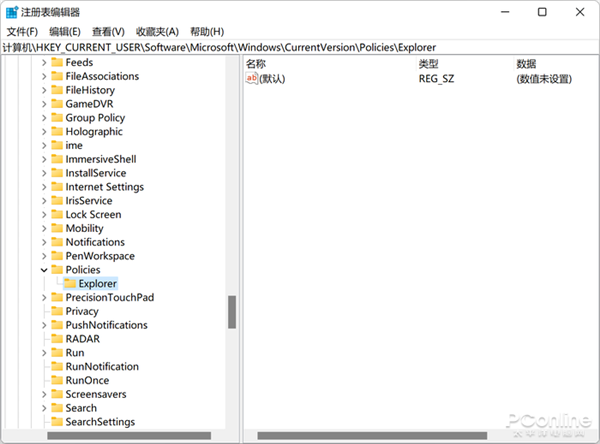Expand the Search registry key
Screen dimensions: 600x444
click(x=44, y=408)
